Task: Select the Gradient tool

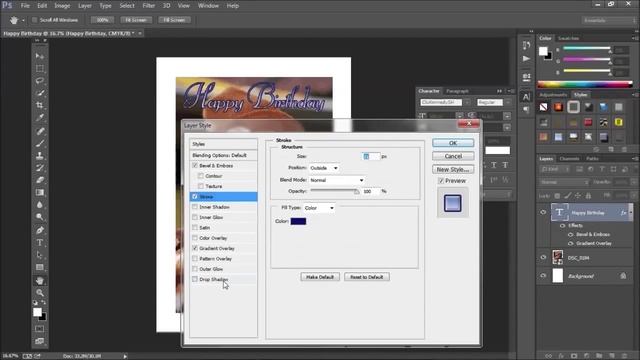Action: [40, 192]
